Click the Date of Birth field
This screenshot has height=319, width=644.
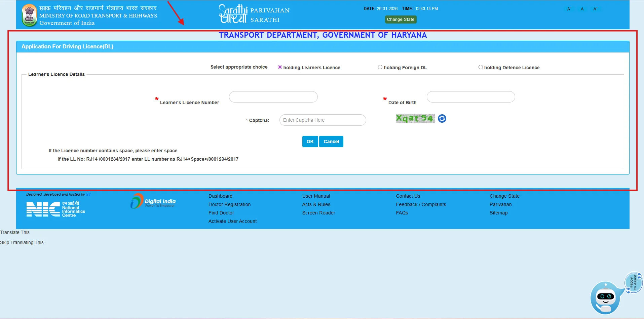(470, 97)
